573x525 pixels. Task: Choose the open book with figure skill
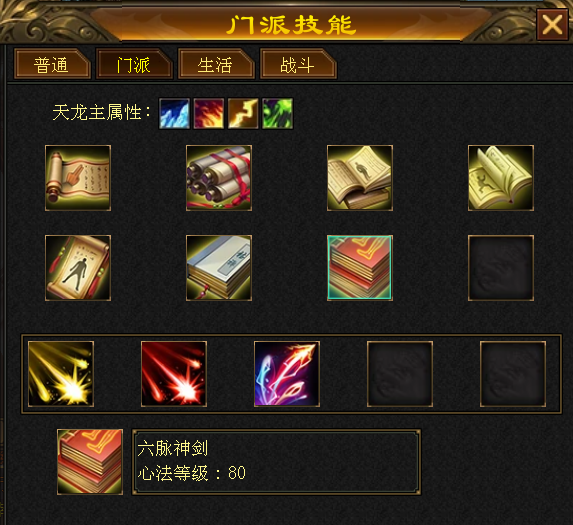(360, 178)
